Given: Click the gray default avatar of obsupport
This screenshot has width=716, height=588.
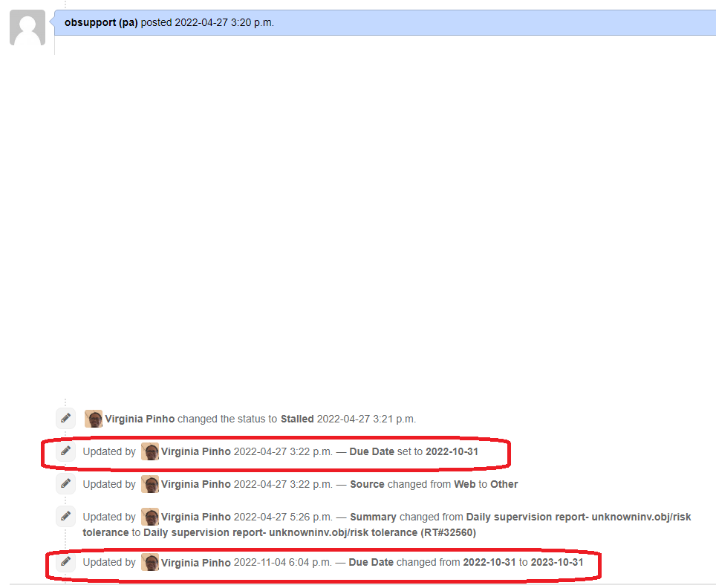Looking at the screenshot, I should pyautogui.click(x=27, y=29).
